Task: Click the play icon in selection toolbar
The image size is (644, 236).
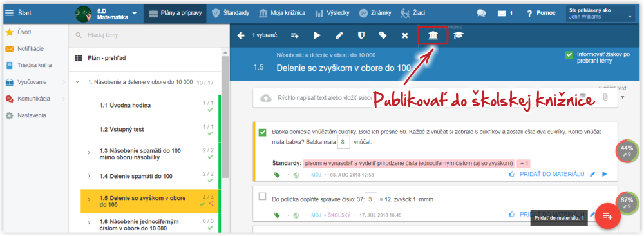Action: pos(317,35)
